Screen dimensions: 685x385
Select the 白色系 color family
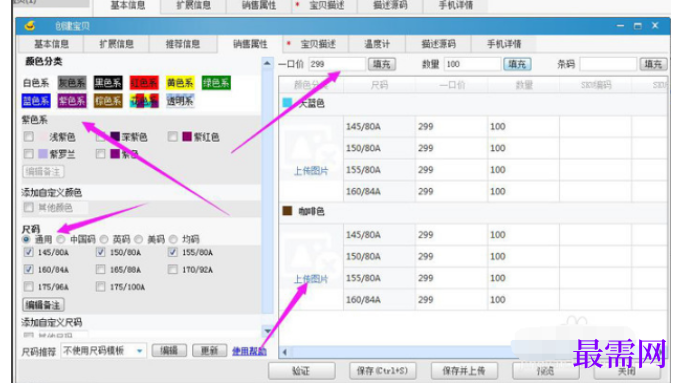point(36,83)
